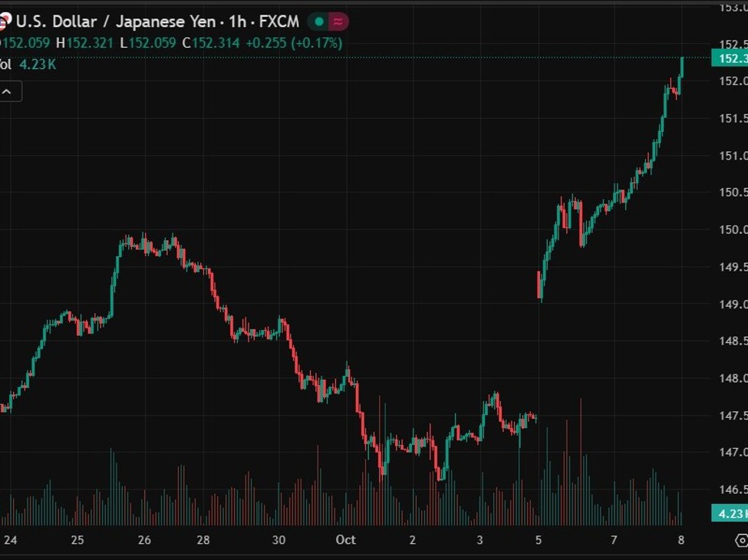This screenshot has height=560, width=748.
Task: Click the teal 4.23K volume axis label
Action: [729, 513]
